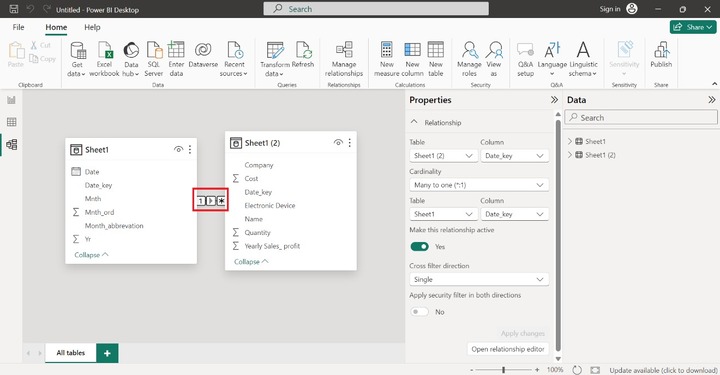
Task: Open the Get data menu
Action: pos(77,60)
